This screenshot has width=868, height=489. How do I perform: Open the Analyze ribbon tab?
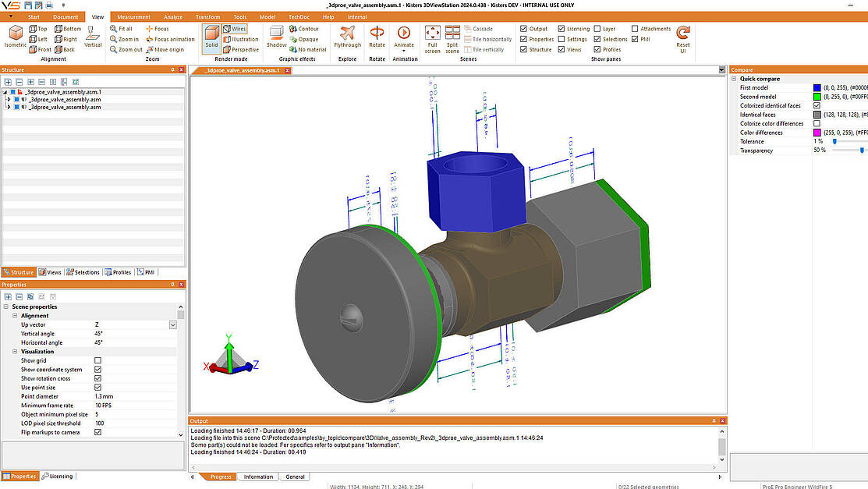point(172,17)
